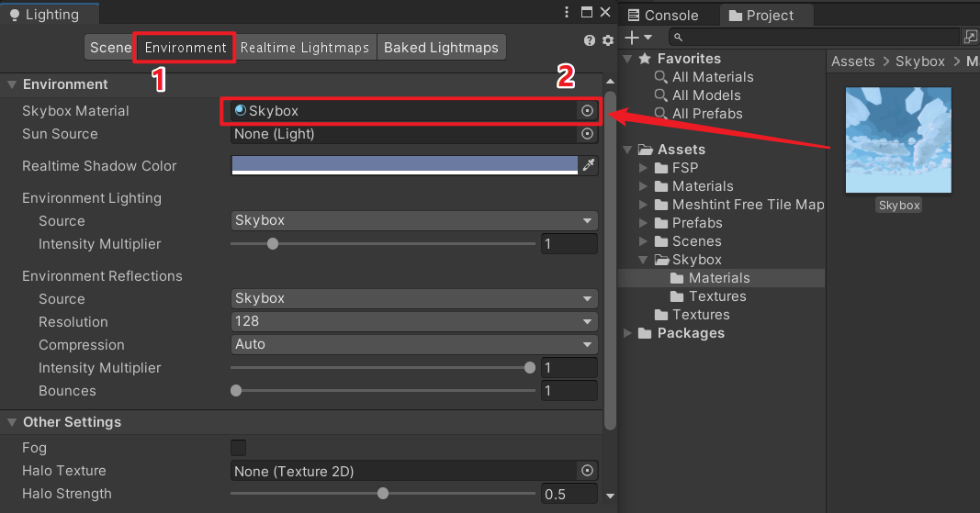980x513 pixels.
Task: Expand the Packages folder arrow
Action: click(627, 333)
